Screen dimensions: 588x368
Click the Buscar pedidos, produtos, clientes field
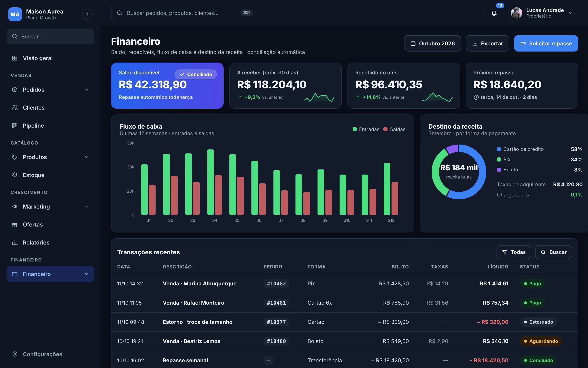click(184, 13)
